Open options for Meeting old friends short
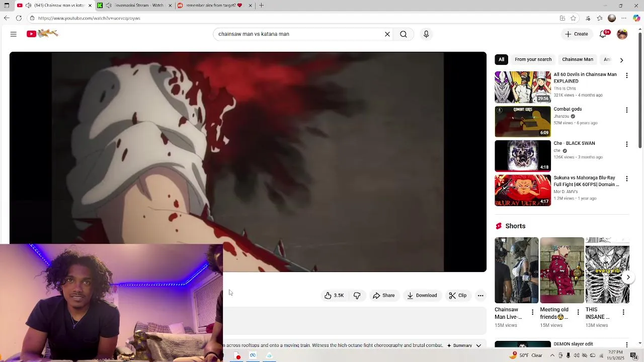 pyautogui.click(x=578, y=312)
